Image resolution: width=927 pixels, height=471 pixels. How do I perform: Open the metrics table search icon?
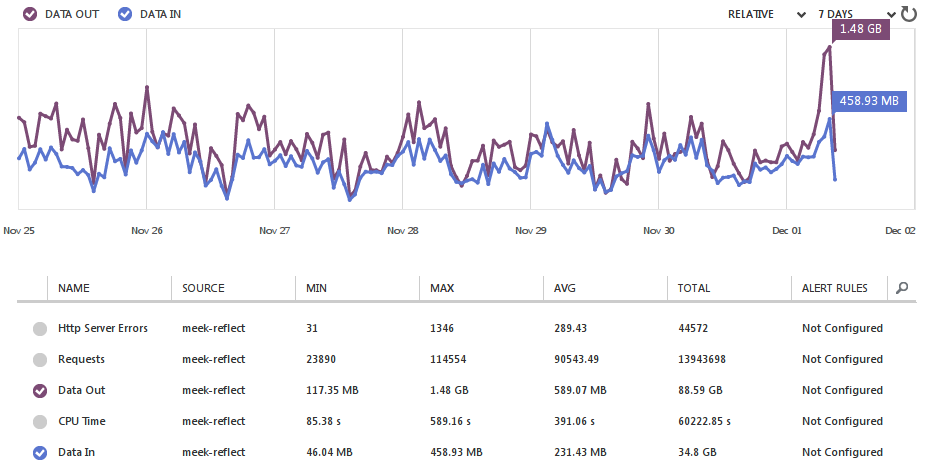pos(902,288)
